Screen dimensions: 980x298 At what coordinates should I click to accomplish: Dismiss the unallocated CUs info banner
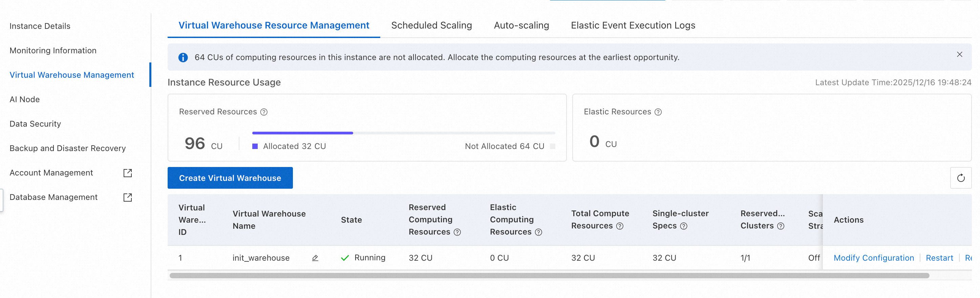pos(959,55)
